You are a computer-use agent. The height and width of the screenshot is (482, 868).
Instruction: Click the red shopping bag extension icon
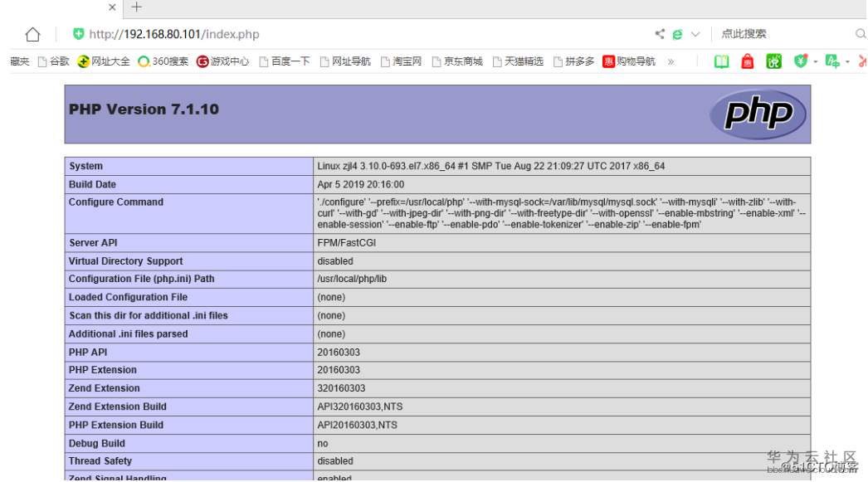click(x=748, y=61)
